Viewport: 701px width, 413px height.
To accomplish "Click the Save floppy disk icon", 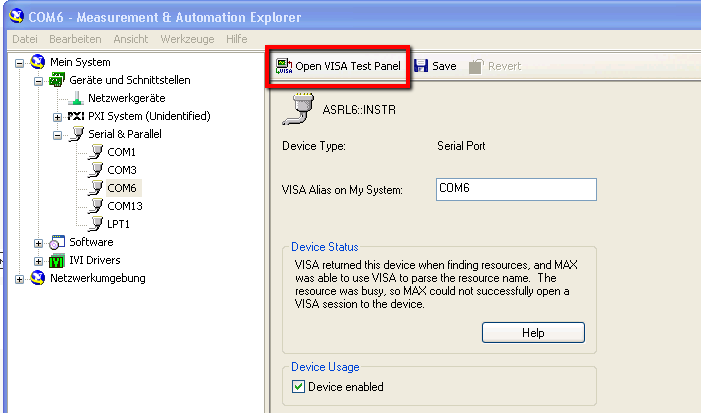I will tap(421, 66).
